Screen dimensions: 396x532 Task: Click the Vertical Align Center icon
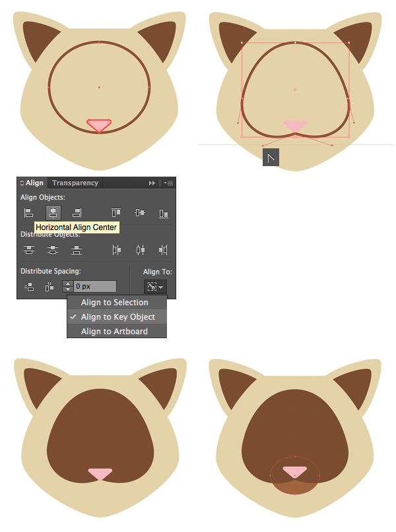click(140, 213)
